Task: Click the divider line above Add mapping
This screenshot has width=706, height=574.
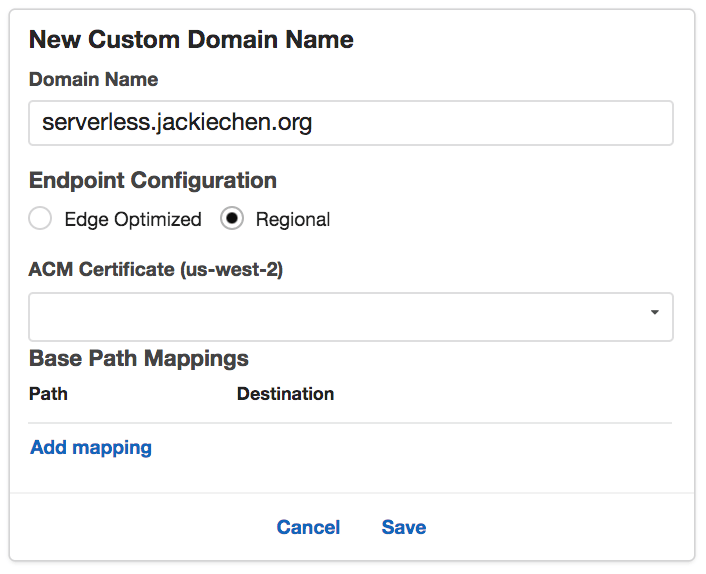Action: coord(350,423)
